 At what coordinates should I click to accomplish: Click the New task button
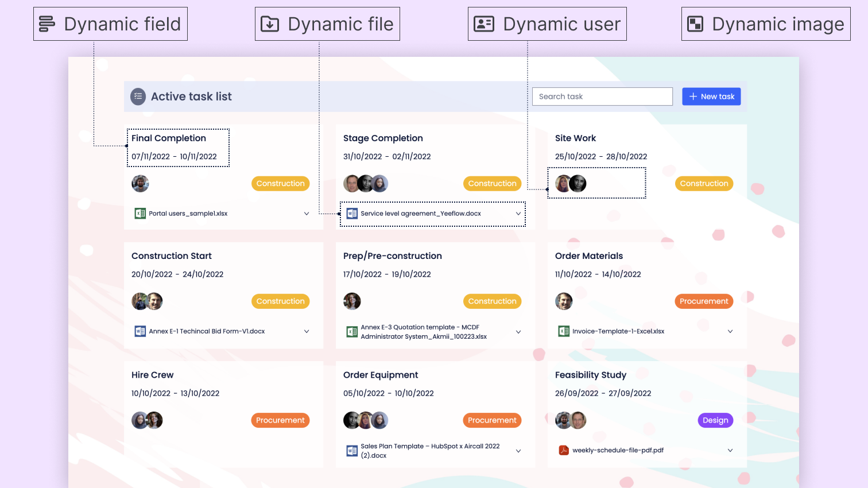tap(711, 96)
